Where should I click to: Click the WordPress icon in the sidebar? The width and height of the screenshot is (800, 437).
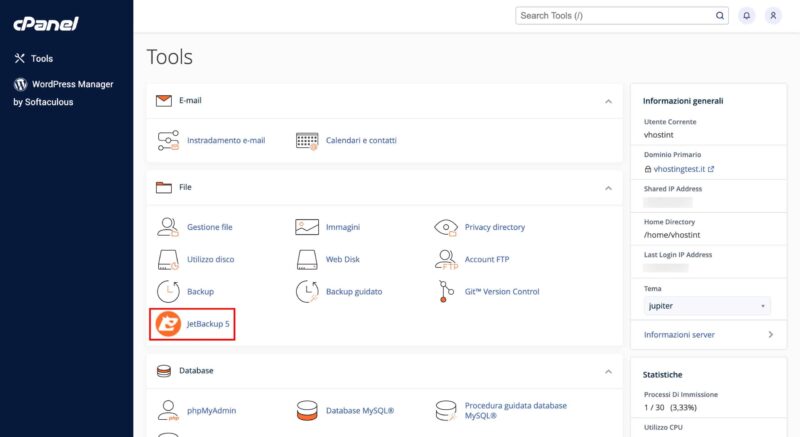pos(20,84)
